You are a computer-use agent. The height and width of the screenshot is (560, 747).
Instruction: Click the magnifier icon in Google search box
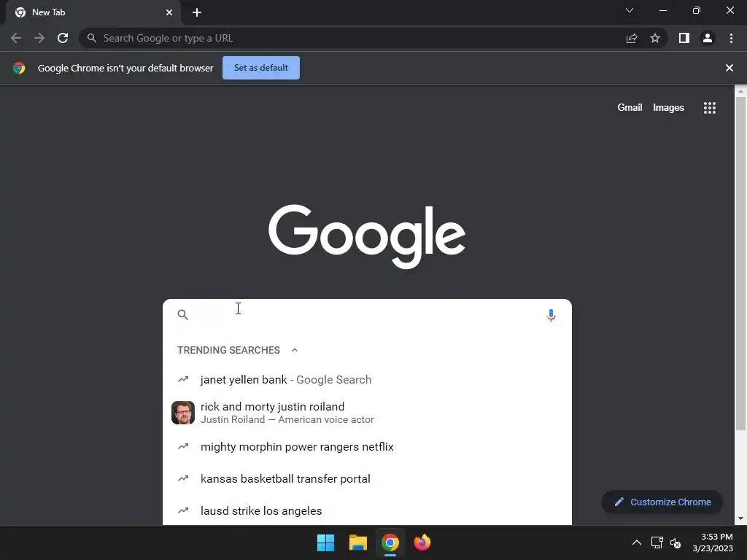[182, 314]
